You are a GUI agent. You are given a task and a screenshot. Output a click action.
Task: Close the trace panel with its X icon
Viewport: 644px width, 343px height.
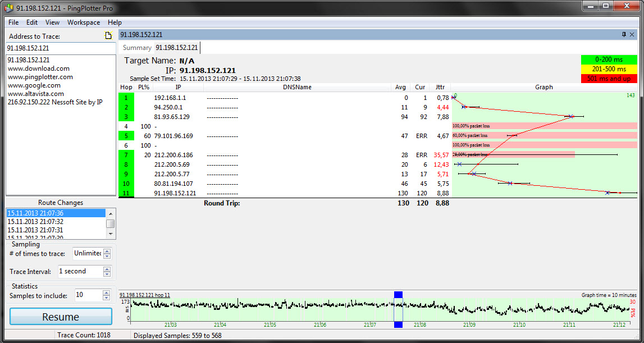632,34
